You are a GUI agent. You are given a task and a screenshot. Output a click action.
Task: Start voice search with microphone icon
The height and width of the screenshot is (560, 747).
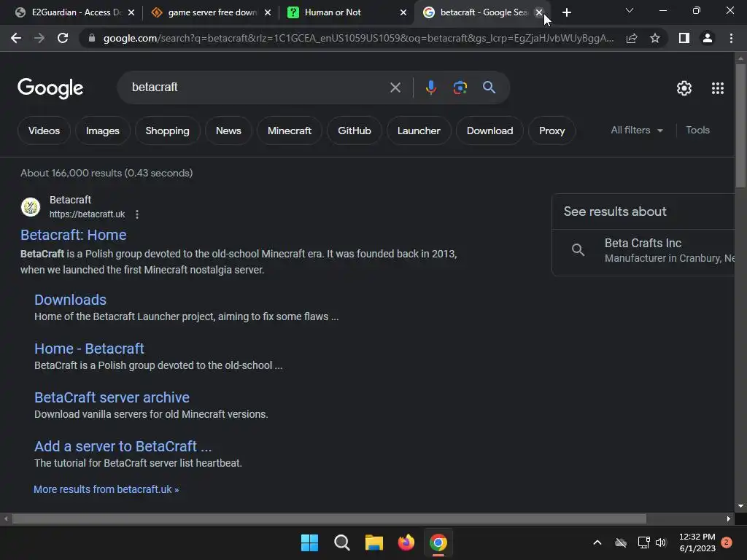(430, 87)
